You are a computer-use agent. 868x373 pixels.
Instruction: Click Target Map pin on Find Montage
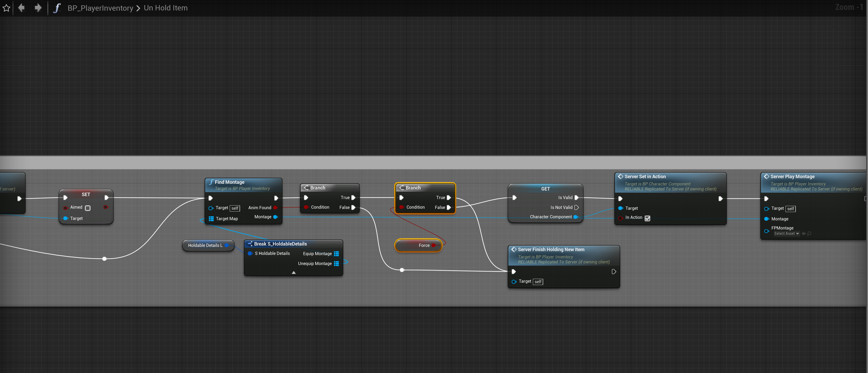click(x=211, y=219)
